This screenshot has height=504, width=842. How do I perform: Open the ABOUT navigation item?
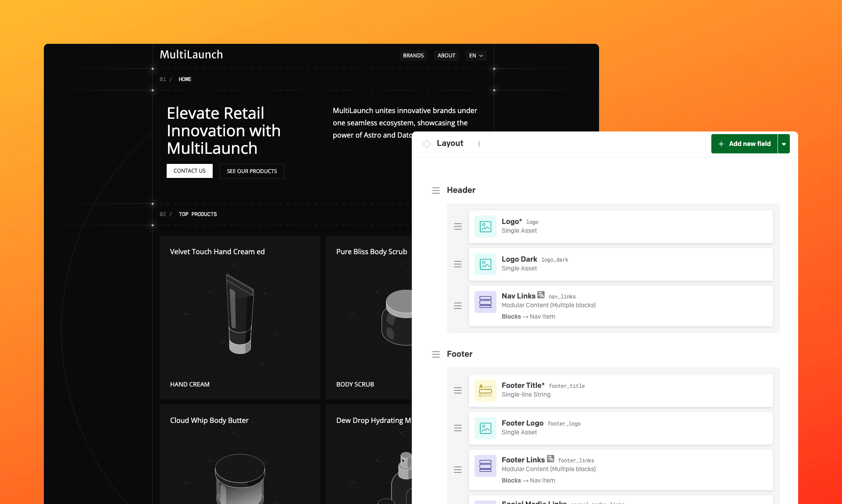[446, 56]
